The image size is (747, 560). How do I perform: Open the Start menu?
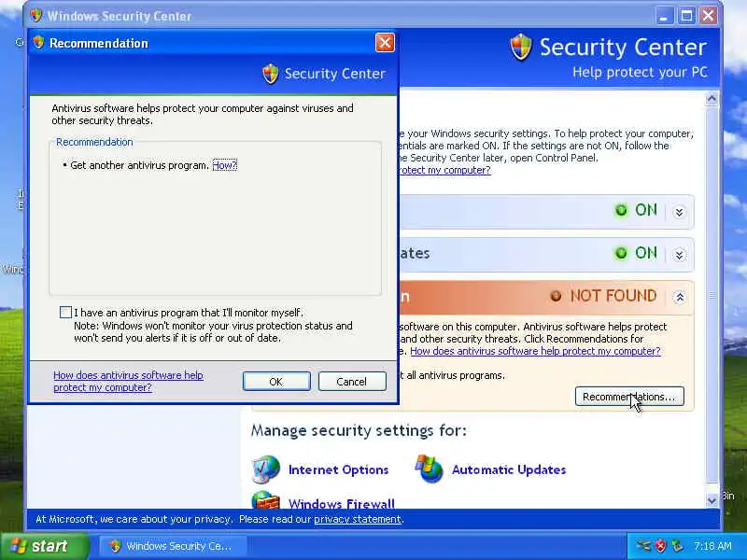click(45, 546)
